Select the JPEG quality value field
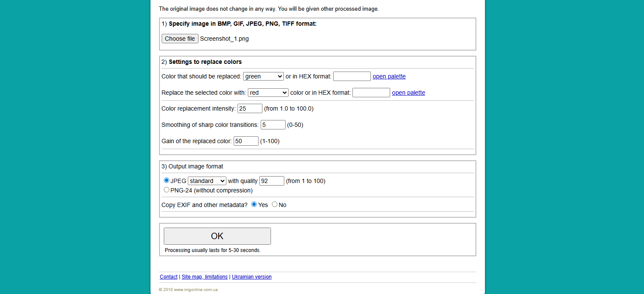This screenshot has width=644, height=294. tap(271, 180)
